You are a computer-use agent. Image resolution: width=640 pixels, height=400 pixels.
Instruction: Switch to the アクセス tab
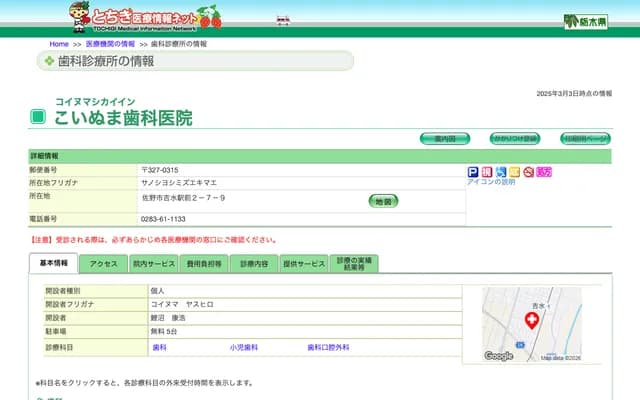coord(104,264)
